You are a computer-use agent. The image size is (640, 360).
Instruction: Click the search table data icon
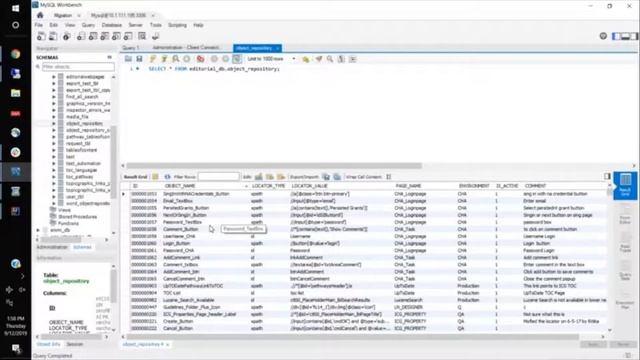(x=142, y=36)
